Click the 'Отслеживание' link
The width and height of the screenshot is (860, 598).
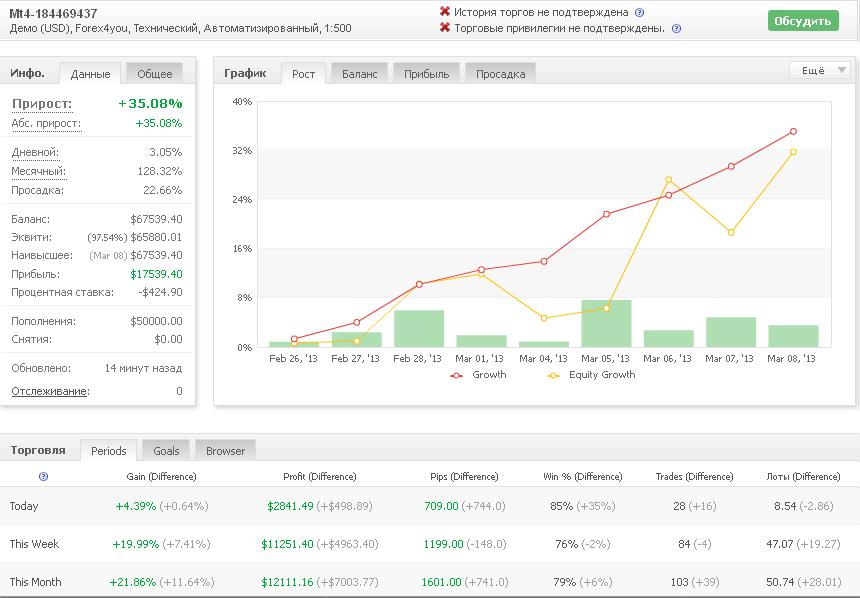(x=50, y=391)
